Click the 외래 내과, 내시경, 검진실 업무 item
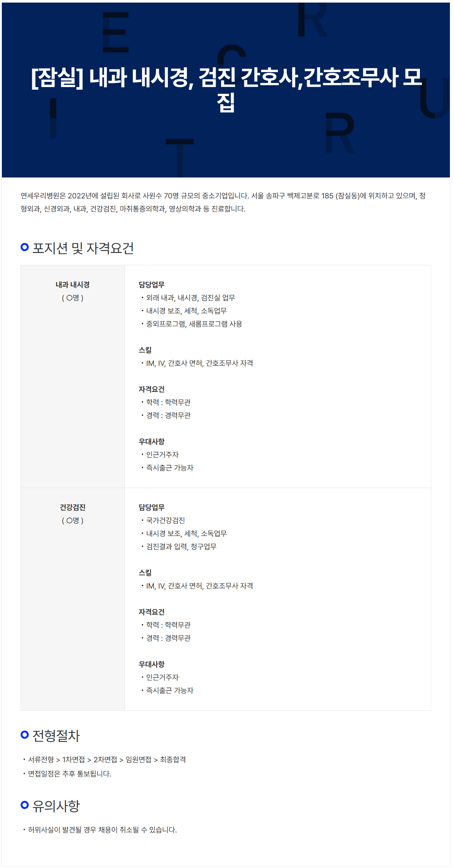454x868 pixels. click(x=190, y=298)
